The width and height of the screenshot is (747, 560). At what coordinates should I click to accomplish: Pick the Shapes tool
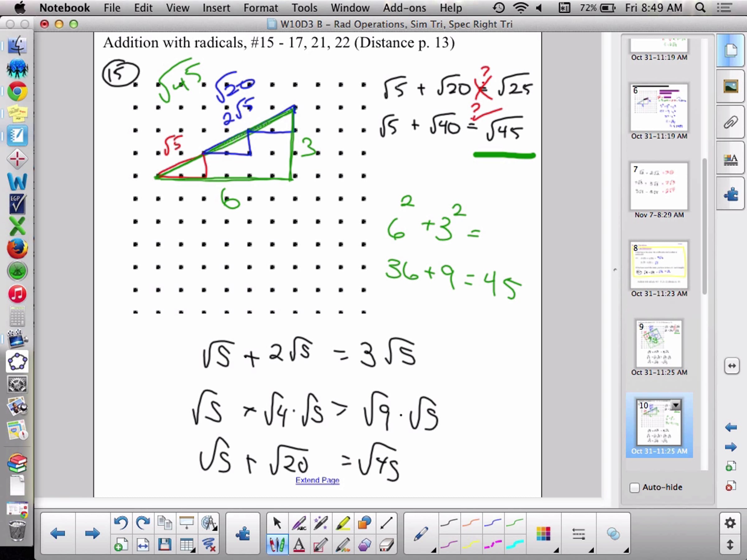point(364,523)
